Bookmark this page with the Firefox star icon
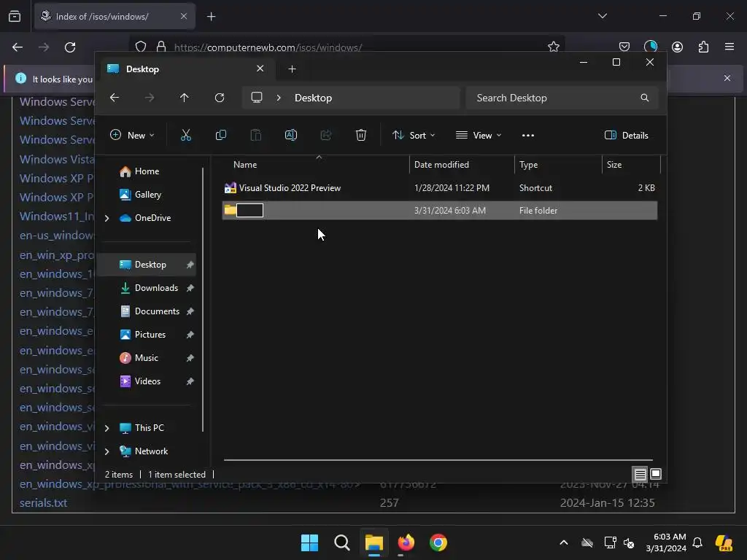The height and width of the screenshot is (560, 747). pyautogui.click(x=554, y=47)
